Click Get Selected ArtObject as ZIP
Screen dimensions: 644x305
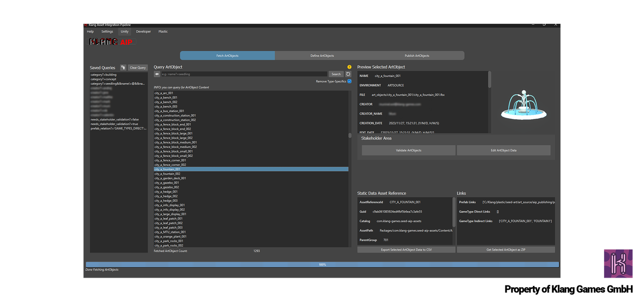click(x=506, y=250)
